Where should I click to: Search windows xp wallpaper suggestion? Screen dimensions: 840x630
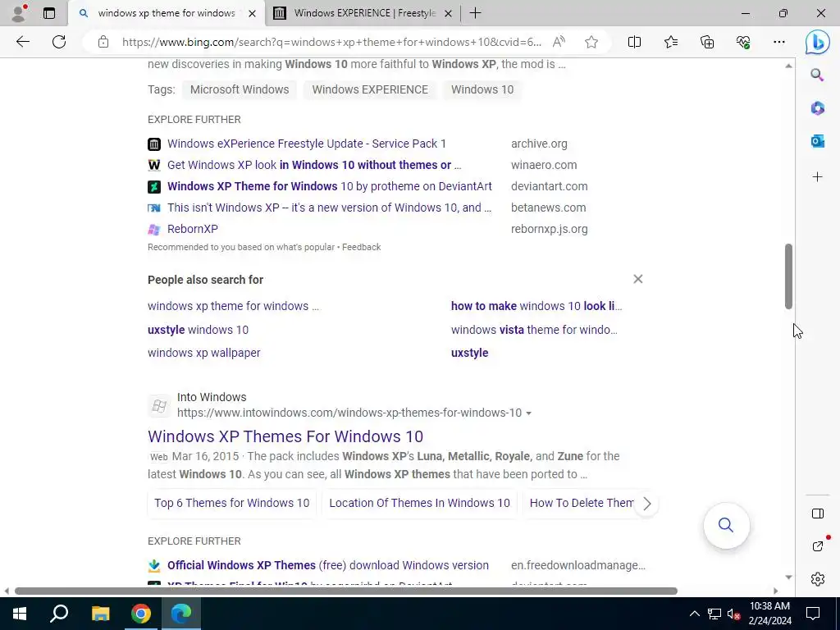click(204, 353)
